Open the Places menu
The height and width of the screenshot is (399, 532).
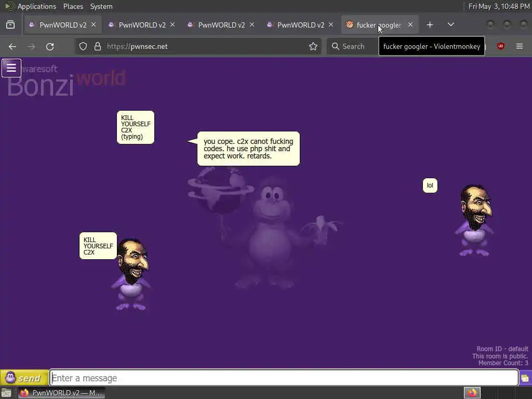click(73, 6)
